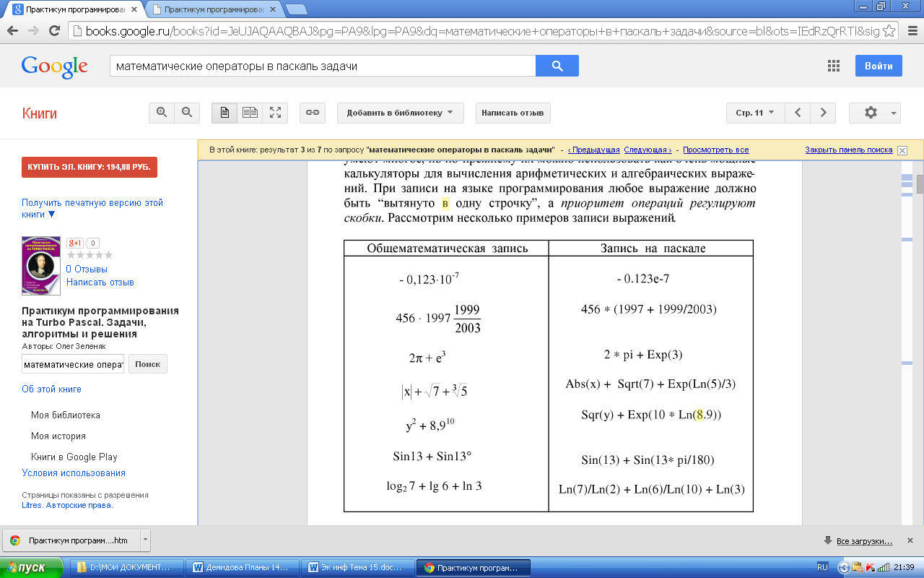Image resolution: width=924 pixels, height=578 pixels.
Task: Click the Google search input field
Action: [x=323, y=66]
